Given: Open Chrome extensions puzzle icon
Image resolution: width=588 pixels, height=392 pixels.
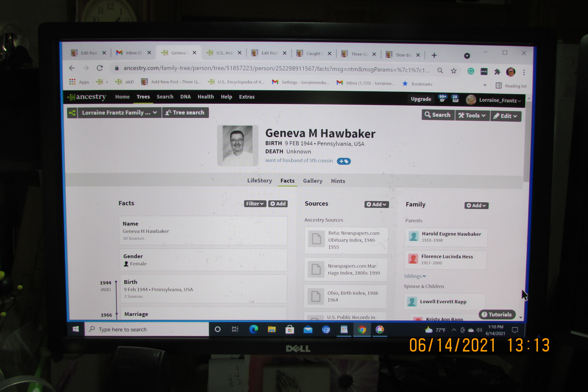Looking at the screenshot, I should point(497,72).
